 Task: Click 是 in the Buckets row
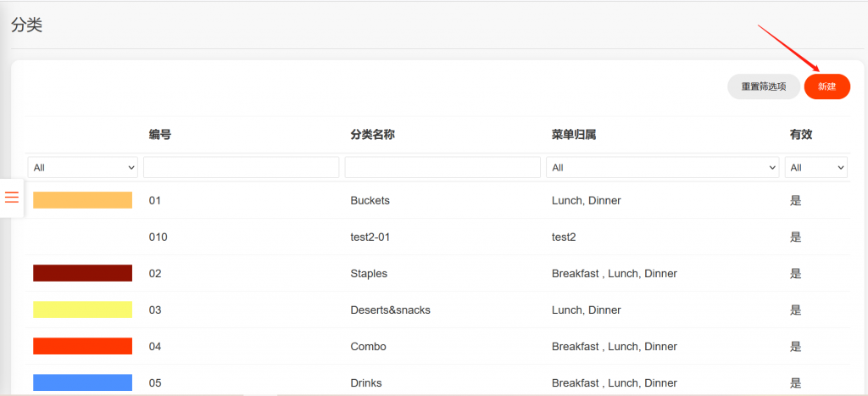coord(795,200)
